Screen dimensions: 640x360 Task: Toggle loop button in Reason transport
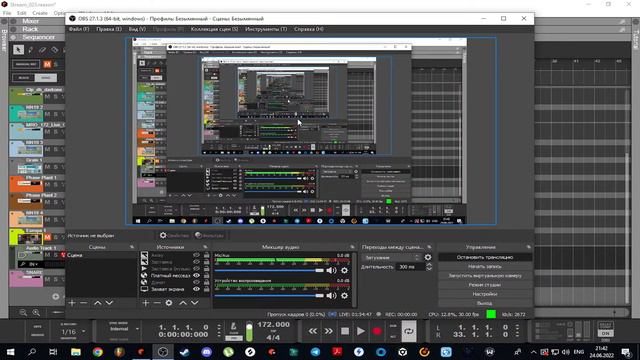click(409, 331)
